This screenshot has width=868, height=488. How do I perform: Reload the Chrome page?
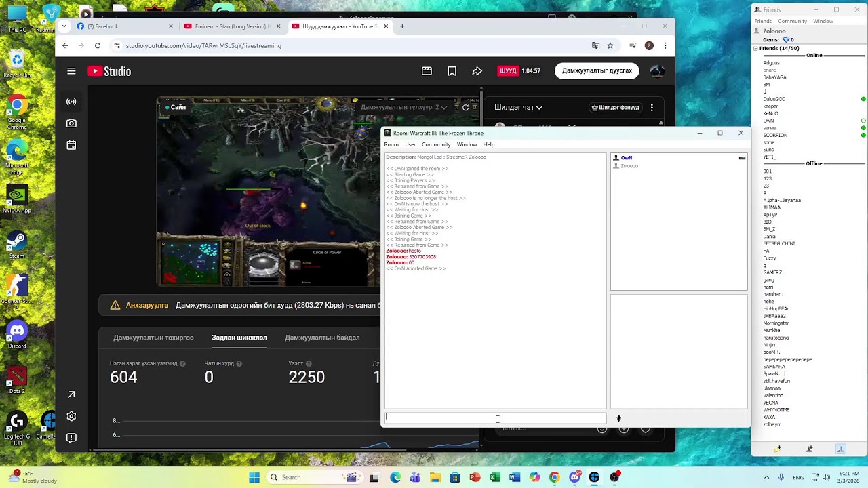[x=98, y=45]
